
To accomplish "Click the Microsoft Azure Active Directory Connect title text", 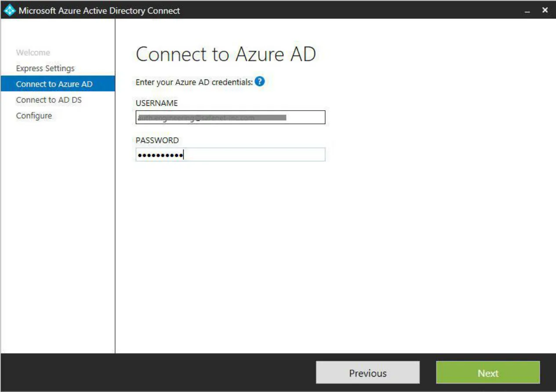I will click(x=99, y=11).
